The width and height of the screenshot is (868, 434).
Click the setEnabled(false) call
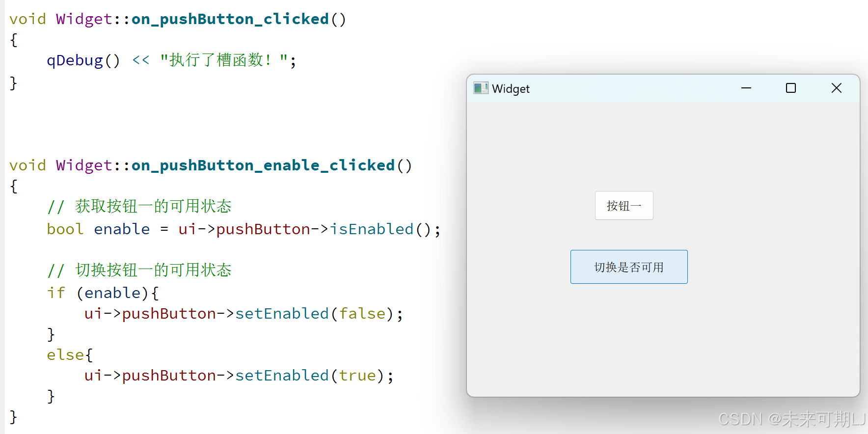click(315, 314)
